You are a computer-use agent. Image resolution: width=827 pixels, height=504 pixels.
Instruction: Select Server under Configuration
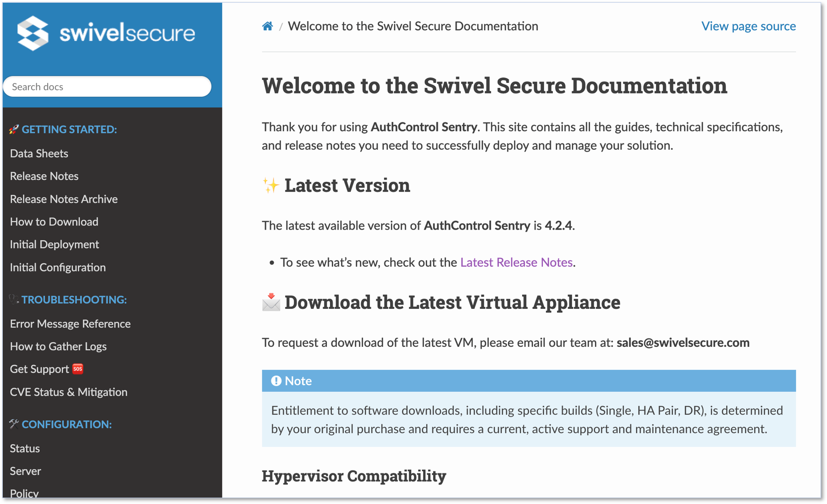(x=26, y=471)
